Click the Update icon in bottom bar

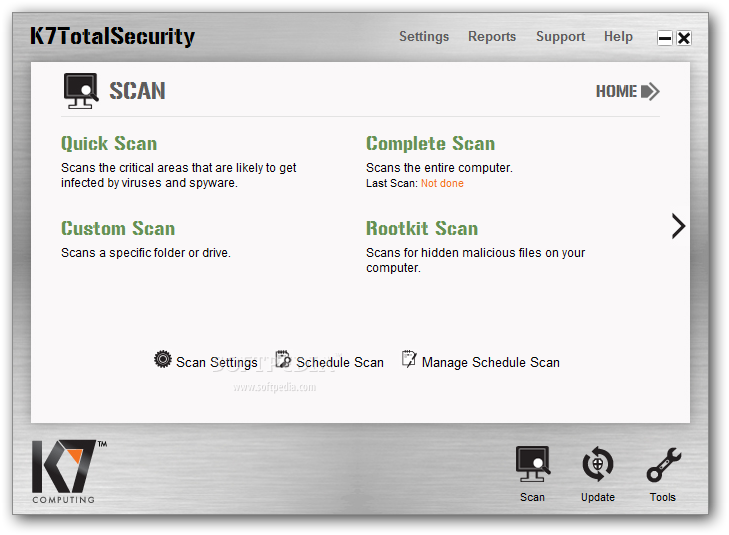click(598, 464)
